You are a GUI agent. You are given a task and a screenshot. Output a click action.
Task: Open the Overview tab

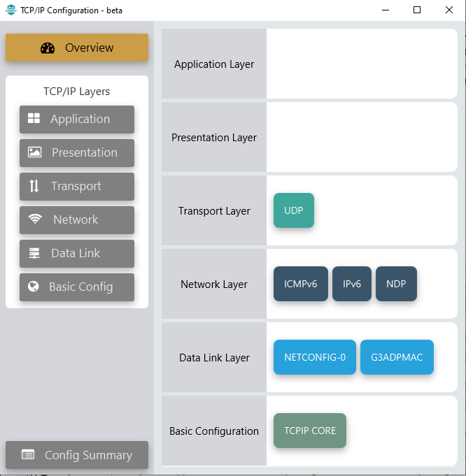[x=77, y=48]
